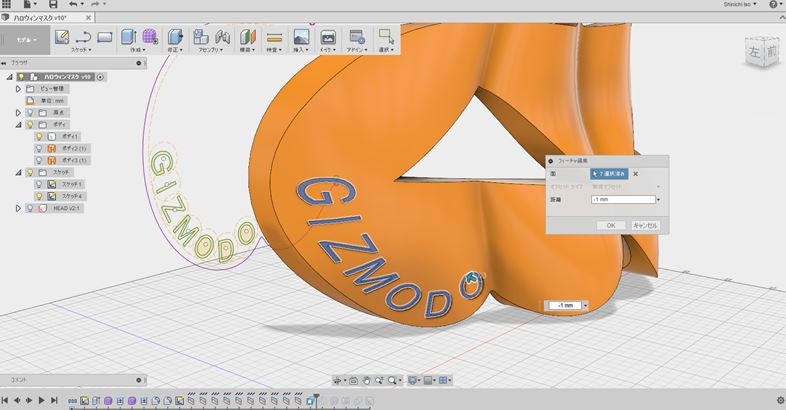The image size is (786, 410).
Task: Toggle ボディ2 (1) visibility bulb
Action: click(39, 148)
